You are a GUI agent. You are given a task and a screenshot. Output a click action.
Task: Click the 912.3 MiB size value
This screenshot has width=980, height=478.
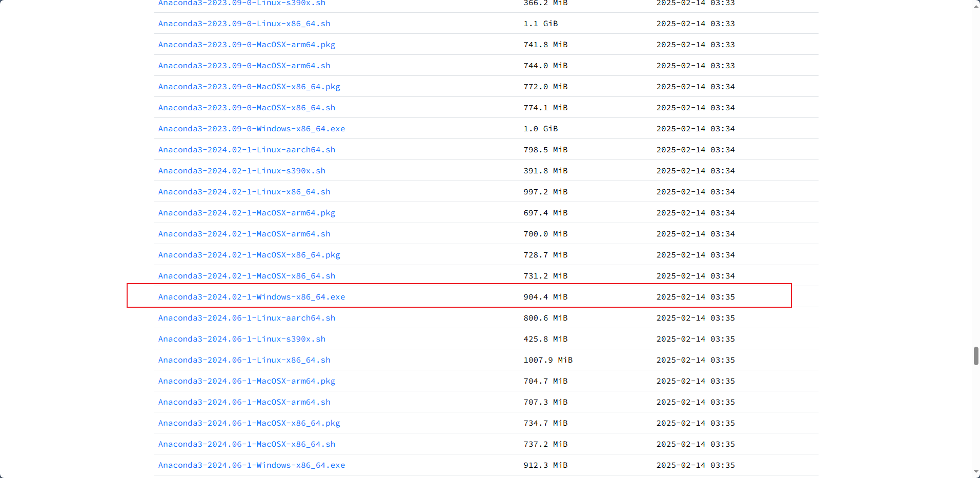(x=545, y=465)
